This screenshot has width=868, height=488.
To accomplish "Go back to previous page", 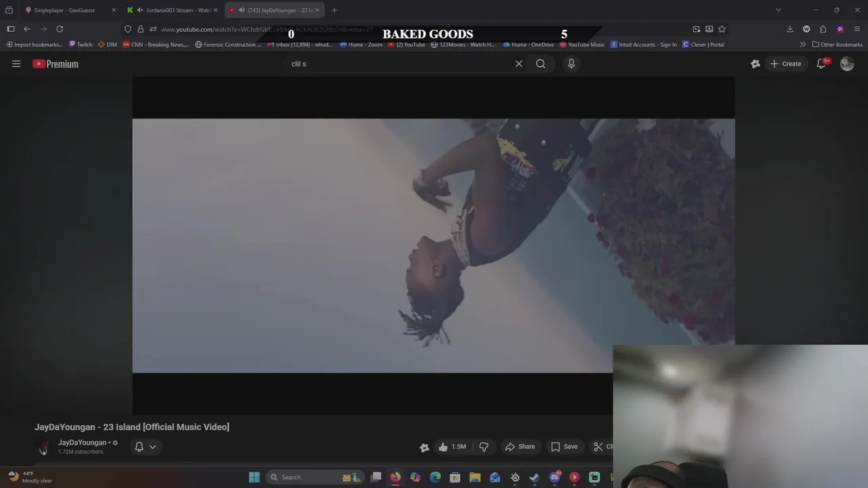I will [x=27, y=29].
